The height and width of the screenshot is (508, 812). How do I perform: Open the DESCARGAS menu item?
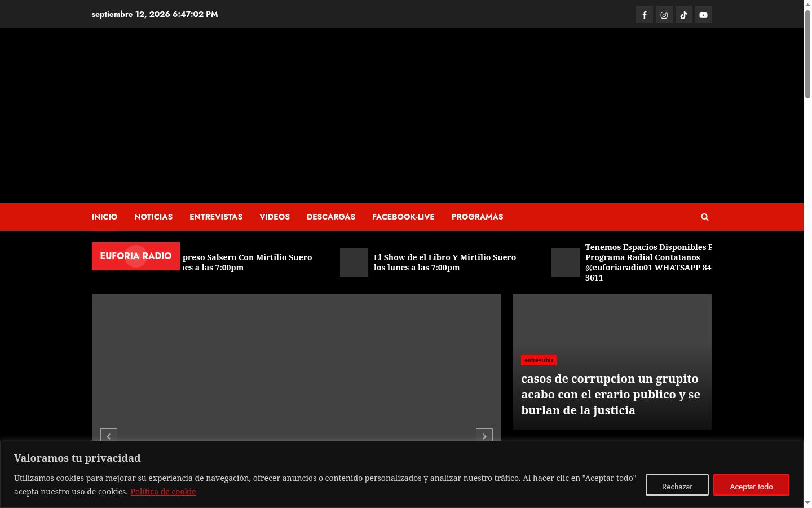coord(331,217)
